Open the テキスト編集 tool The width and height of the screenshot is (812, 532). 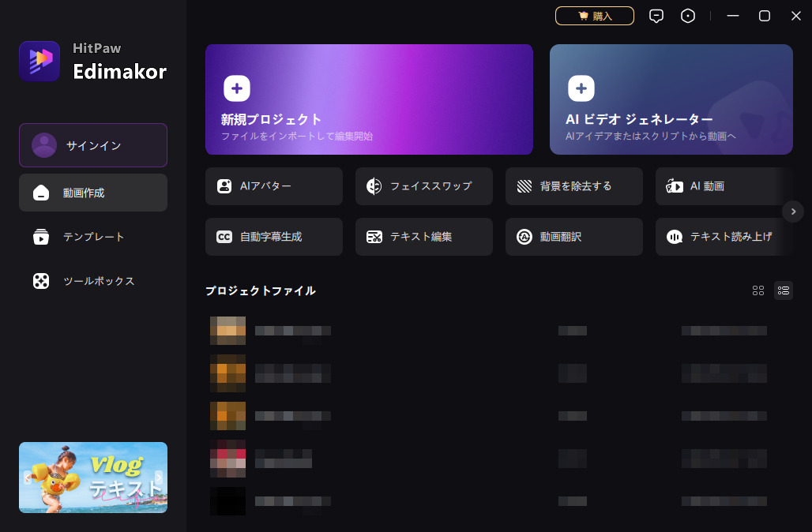point(423,236)
